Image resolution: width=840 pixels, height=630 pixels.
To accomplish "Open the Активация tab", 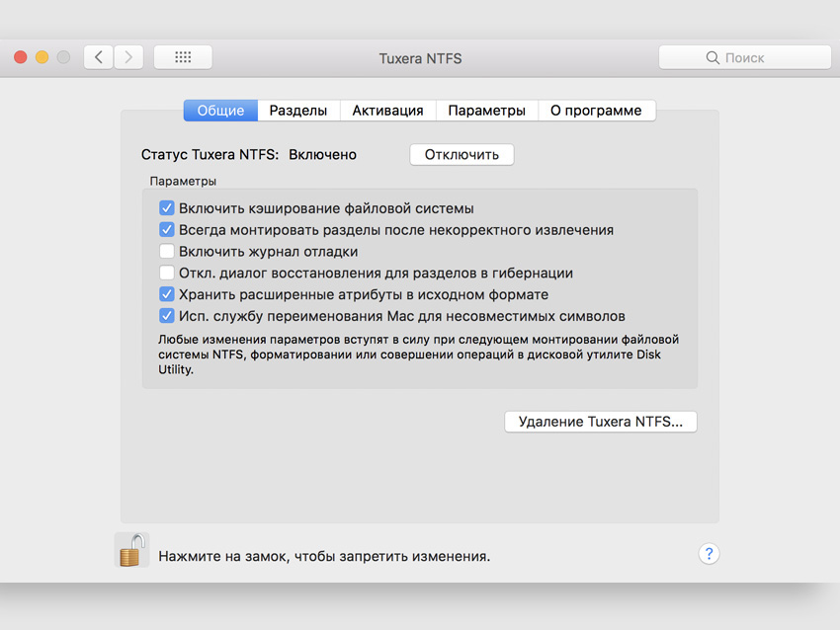I will (387, 111).
